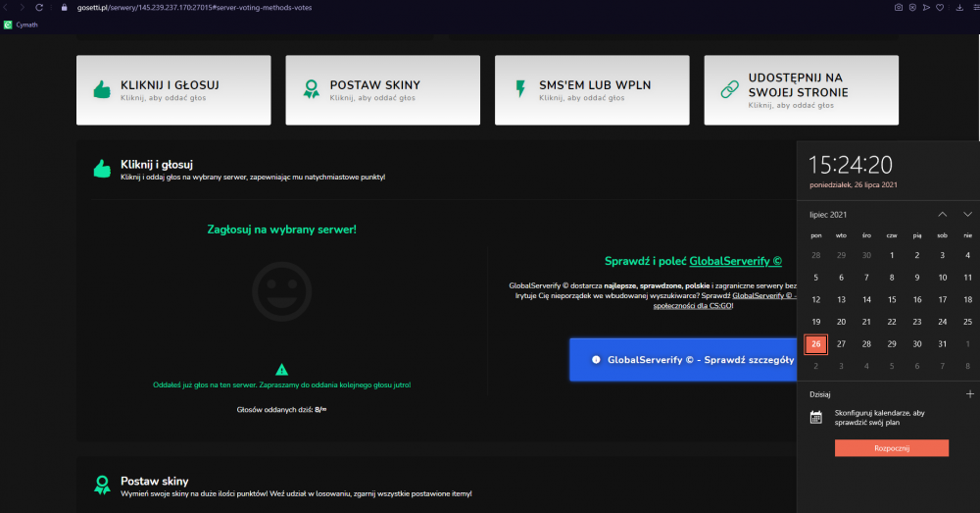Click the Zagłosuj na wybrany serwer! heading
This screenshot has height=513, width=980.
[282, 230]
